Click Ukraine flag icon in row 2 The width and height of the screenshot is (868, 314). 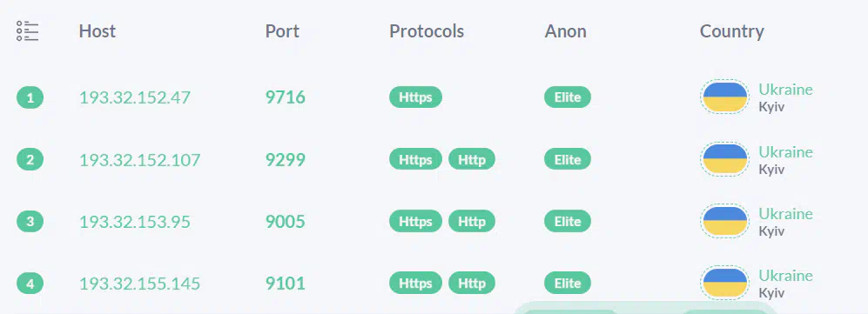tap(724, 159)
